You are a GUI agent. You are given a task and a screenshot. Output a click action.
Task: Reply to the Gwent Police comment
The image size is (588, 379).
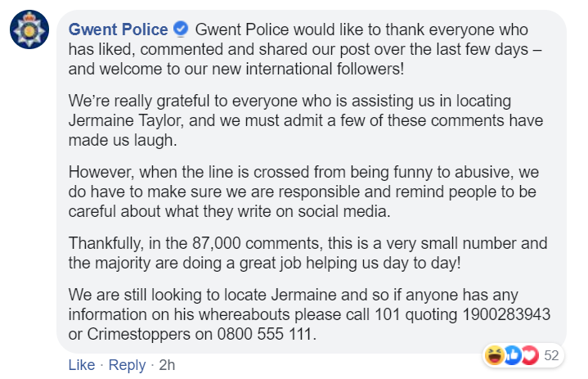click(x=127, y=365)
